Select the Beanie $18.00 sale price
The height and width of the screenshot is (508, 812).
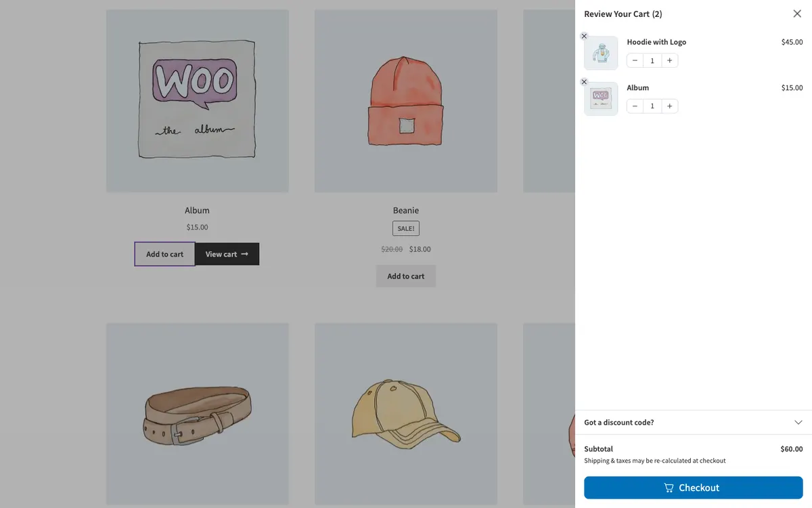click(420, 249)
